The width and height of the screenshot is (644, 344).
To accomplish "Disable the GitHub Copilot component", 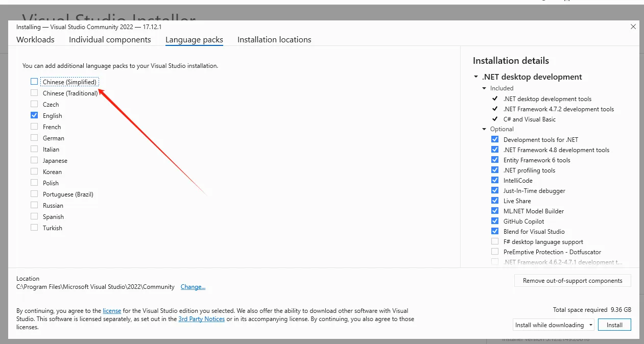I will click(x=494, y=221).
